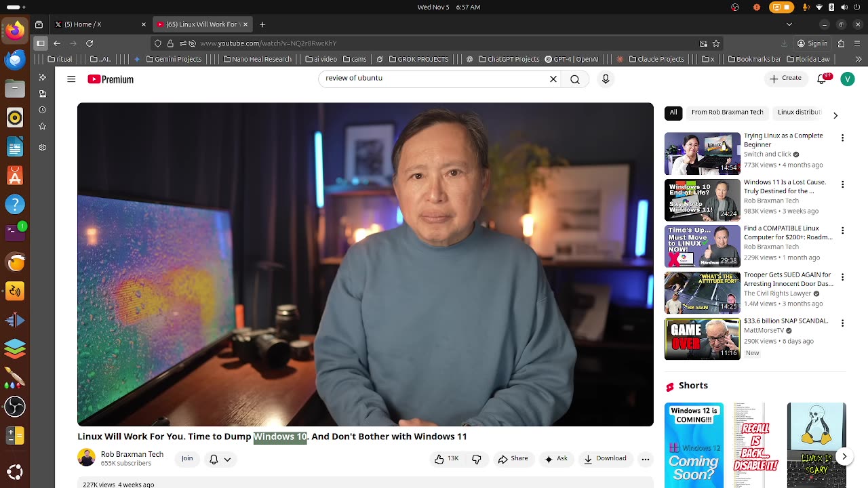The image size is (868, 488).
Task: Close the Home / X tab
Action: coord(143,24)
